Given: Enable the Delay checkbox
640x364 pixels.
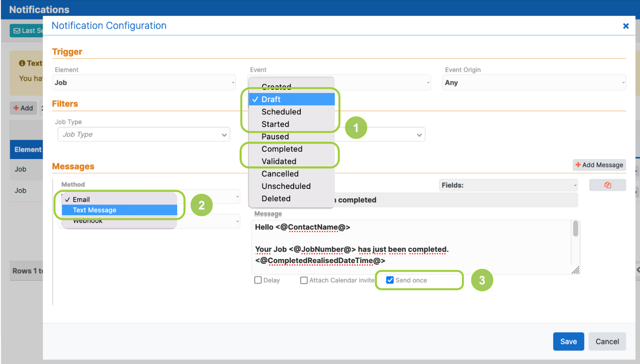Looking at the screenshot, I should point(258,280).
